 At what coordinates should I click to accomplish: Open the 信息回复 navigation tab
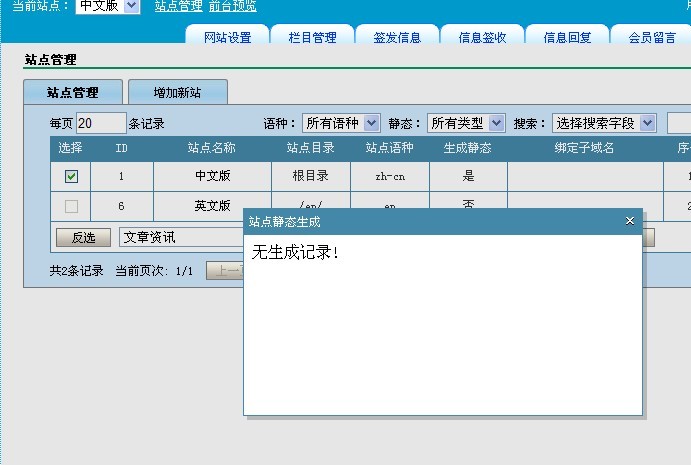(x=567, y=38)
